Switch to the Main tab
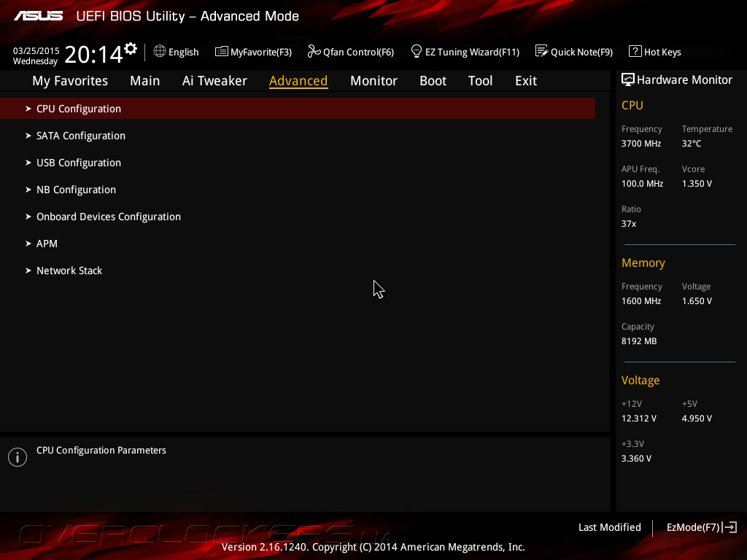This screenshot has width=747, height=560. pos(145,81)
